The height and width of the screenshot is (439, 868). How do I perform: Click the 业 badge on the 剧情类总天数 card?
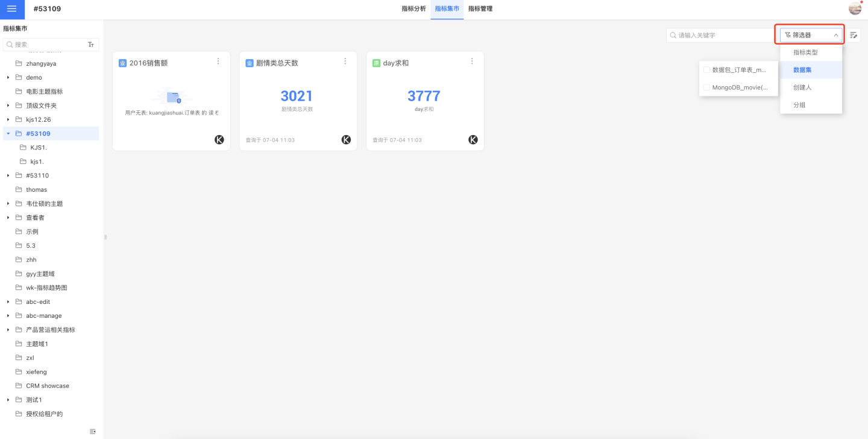click(x=250, y=63)
